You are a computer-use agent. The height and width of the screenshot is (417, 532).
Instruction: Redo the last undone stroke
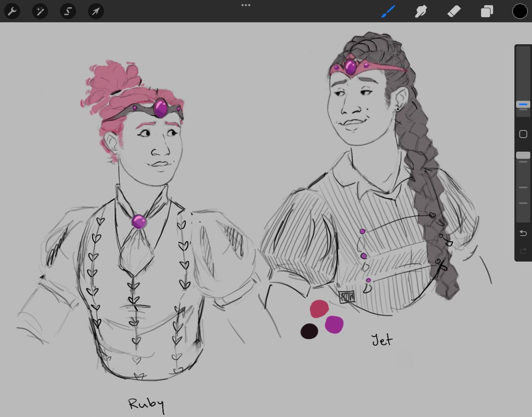pos(523,252)
